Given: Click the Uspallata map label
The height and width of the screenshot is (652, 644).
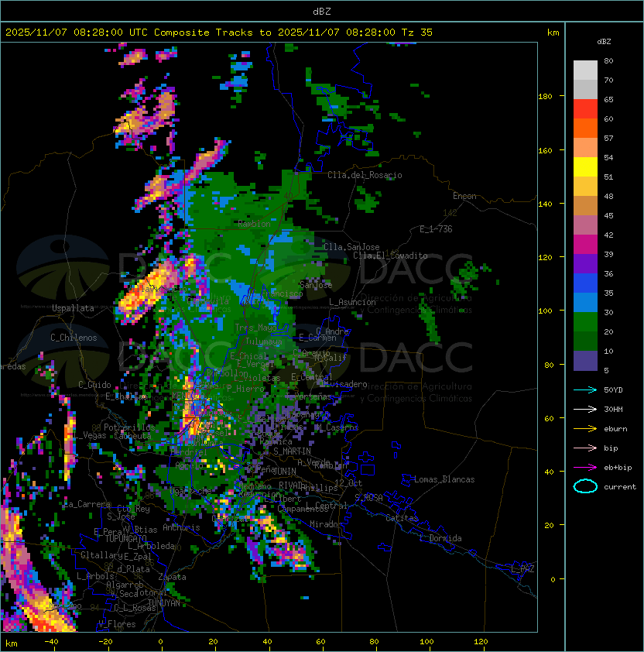Looking at the screenshot, I should pos(74,308).
